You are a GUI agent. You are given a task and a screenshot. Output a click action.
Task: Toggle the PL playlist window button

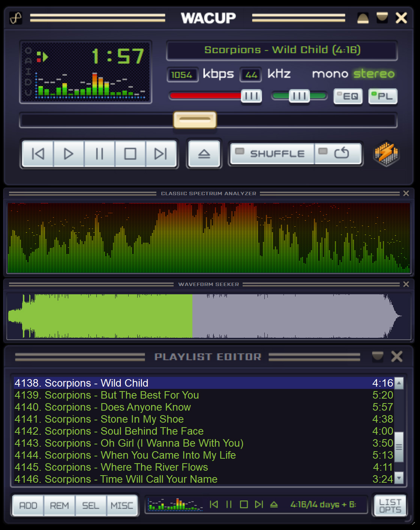pyautogui.click(x=382, y=96)
